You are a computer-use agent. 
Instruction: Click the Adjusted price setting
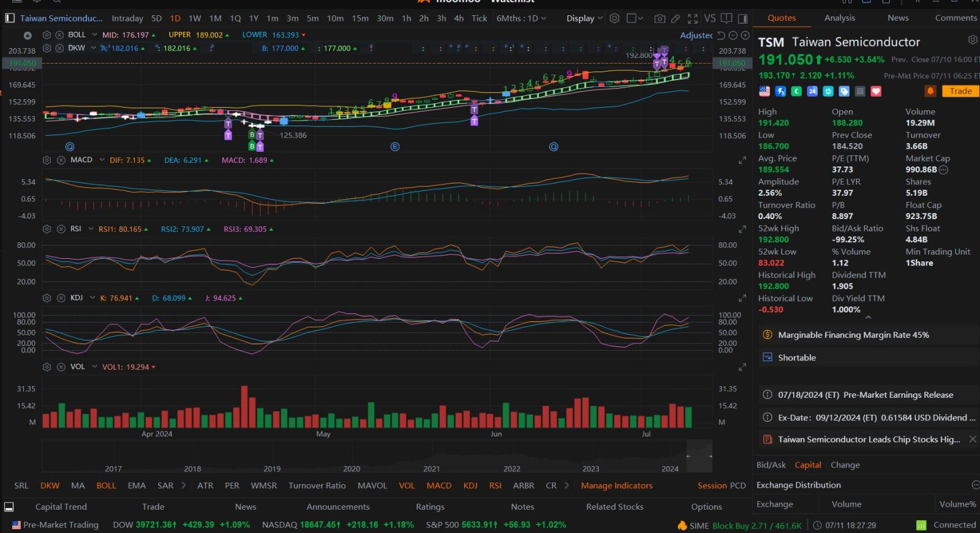(696, 35)
